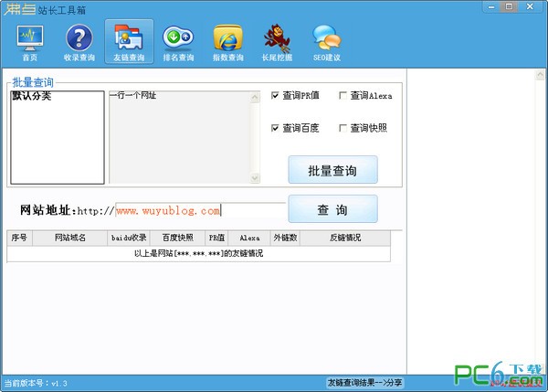The height and width of the screenshot is (392, 548).
Task: Click URL list scrollbar down arrow
Action: [255, 178]
